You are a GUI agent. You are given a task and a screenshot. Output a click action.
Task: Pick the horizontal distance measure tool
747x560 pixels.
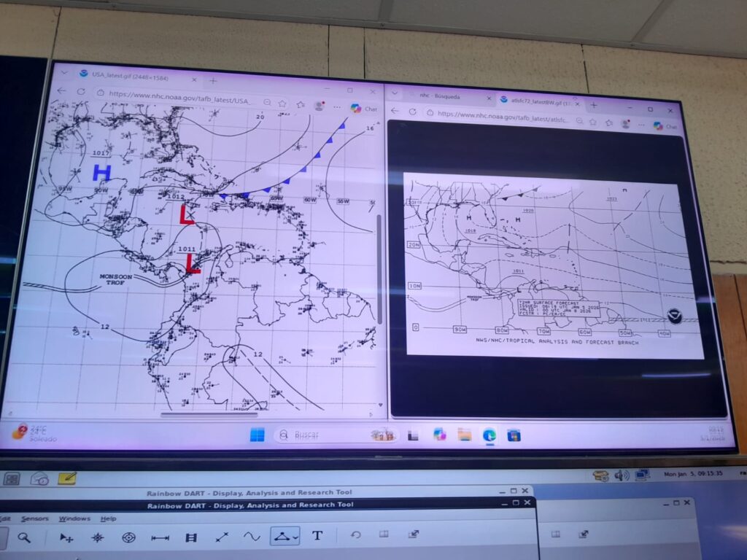160,537
